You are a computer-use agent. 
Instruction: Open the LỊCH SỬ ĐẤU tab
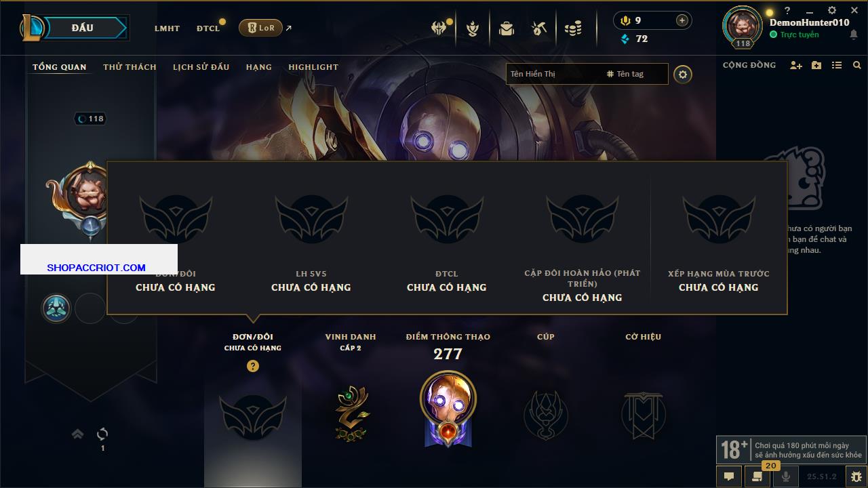pyautogui.click(x=201, y=67)
